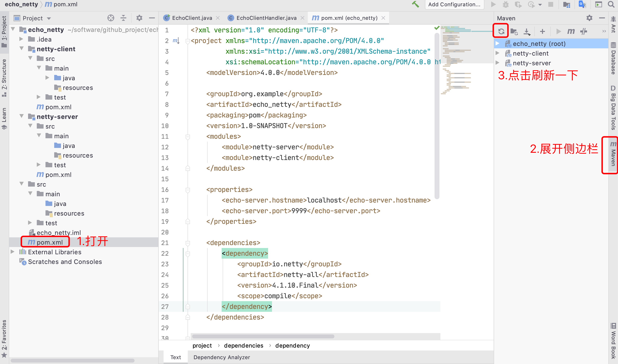Image resolution: width=618 pixels, height=364 pixels.
Task: Expand the .idea folder
Action: (21, 39)
